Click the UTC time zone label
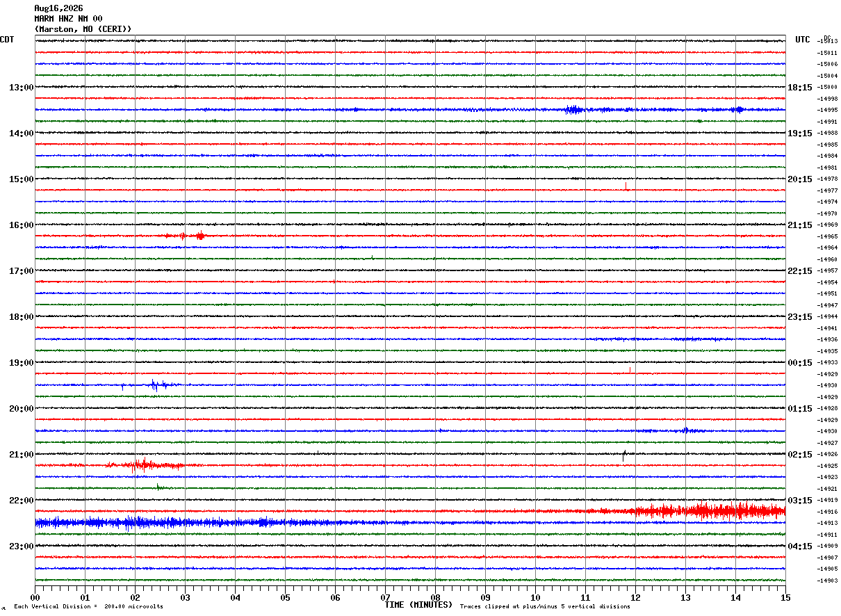Image resolution: width=841 pixels, height=616 pixels. (803, 40)
